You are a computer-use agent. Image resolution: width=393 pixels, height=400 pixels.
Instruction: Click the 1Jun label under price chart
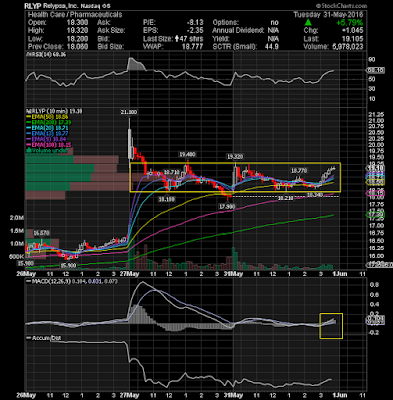click(340, 274)
